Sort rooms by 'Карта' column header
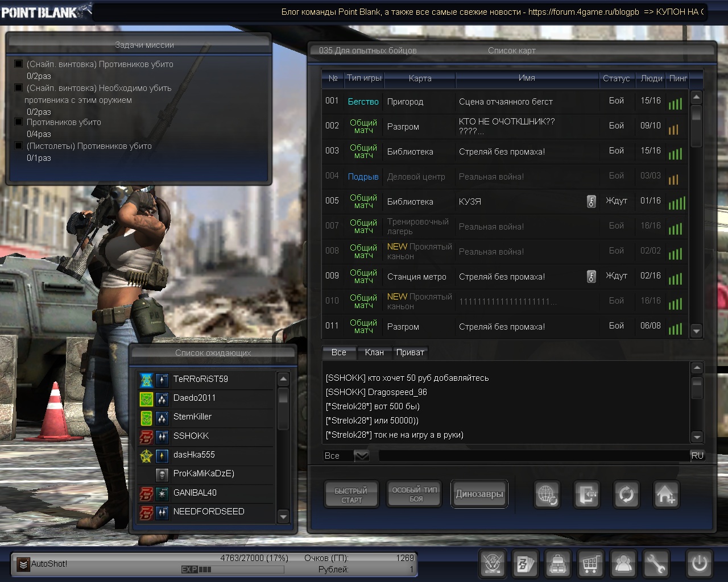Screen dimensions: 728x582 pyautogui.click(x=420, y=78)
